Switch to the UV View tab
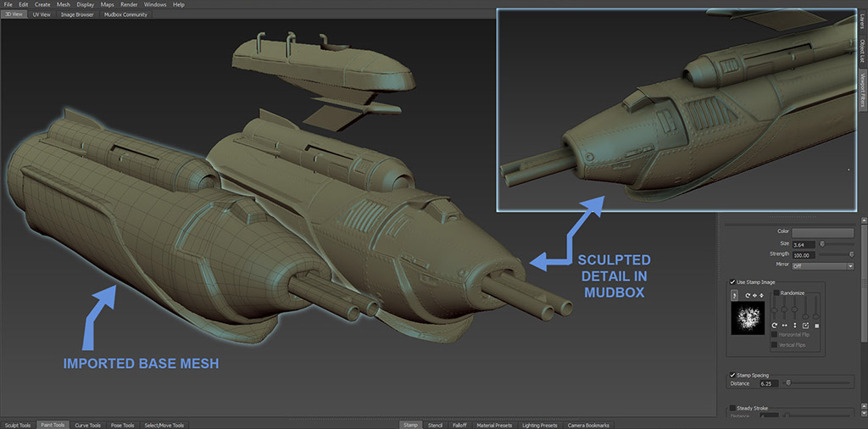868x429 pixels. pos(42,14)
